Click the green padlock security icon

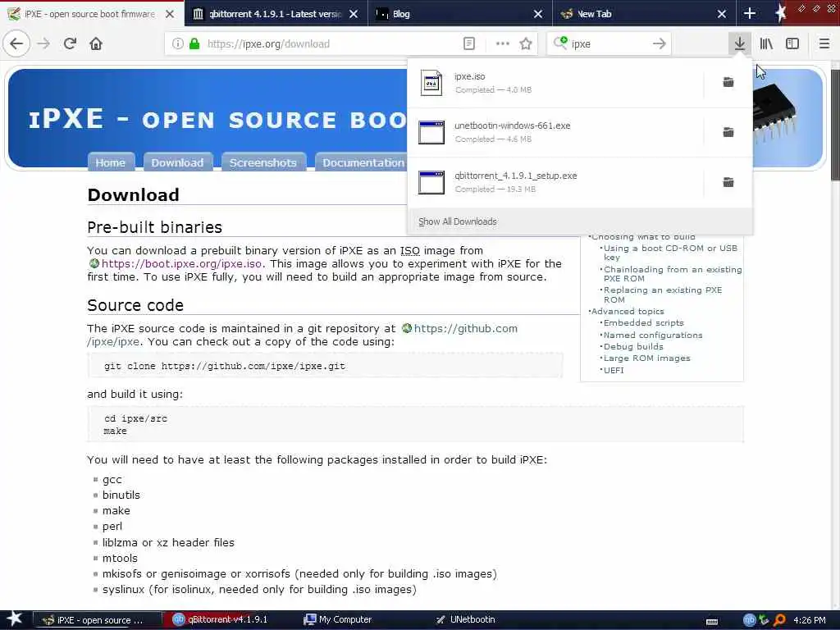(194, 44)
